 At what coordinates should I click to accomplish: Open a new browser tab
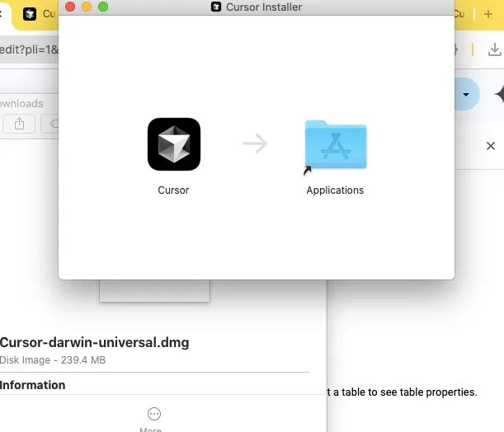[x=488, y=14]
